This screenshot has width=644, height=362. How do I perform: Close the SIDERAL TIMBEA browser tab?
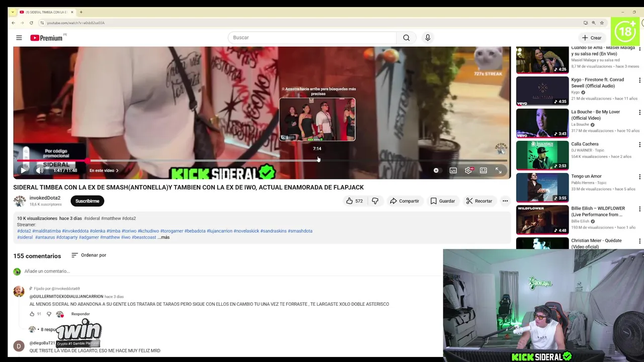click(72, 12)
